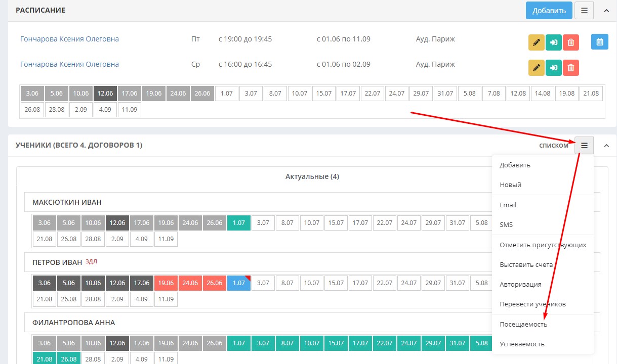Image resolution: width=617 pixels, height=364 pixels.
Task: Click the с 19:00 до 19:45 time text
Action: click(x=245, y=39)
